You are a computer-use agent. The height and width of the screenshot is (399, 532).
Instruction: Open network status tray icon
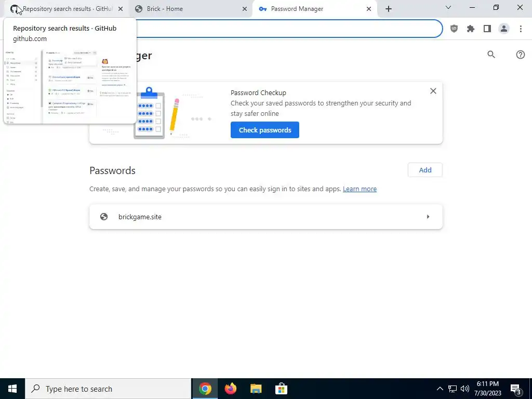point(453,389)
